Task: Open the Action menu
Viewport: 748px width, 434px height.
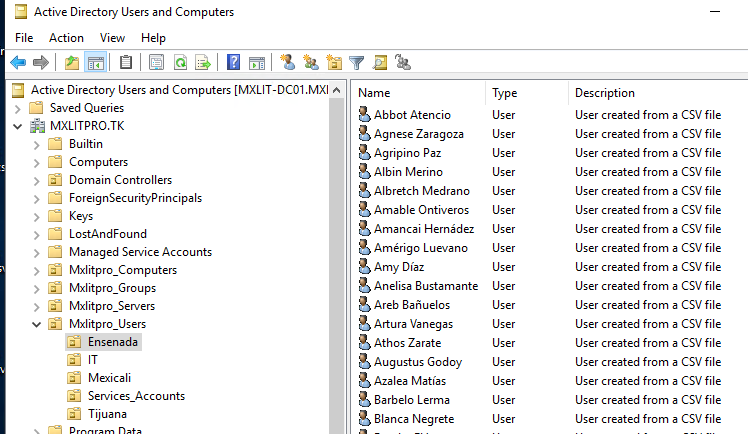Action: pos(67,38)
